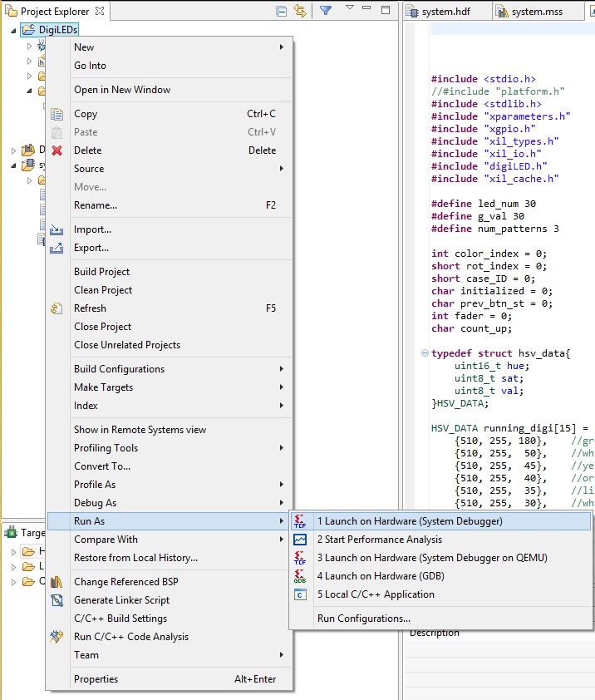Viewport: 595px width, 700px height.
Task: Expand the Team submenu arrow
Action: 281,655
